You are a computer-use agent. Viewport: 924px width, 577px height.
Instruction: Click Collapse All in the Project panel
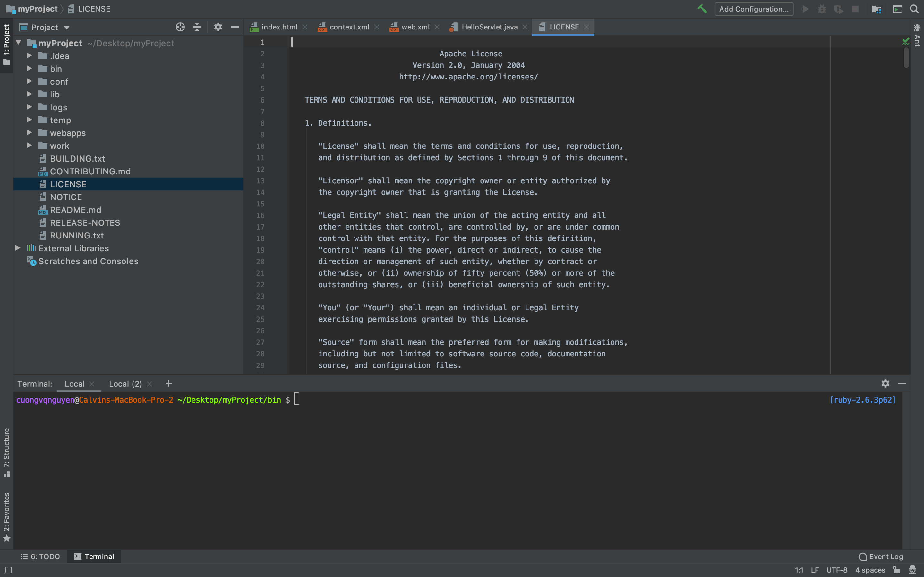tap(197, 27)
